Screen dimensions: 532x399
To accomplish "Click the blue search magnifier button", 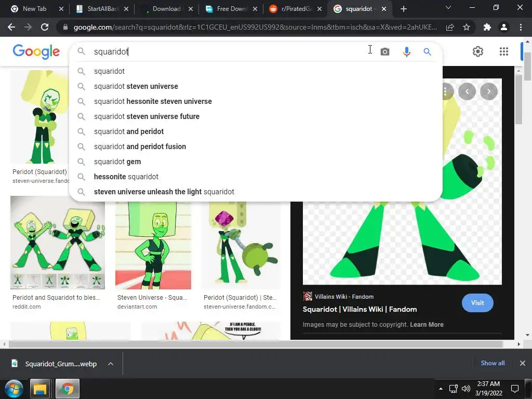I will 427,51.
